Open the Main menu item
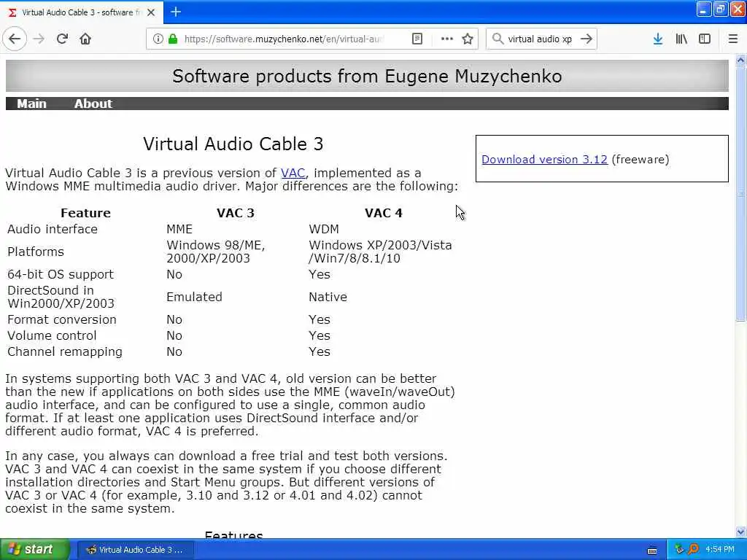This screenshot has width=747, height=560. (32, 104)
